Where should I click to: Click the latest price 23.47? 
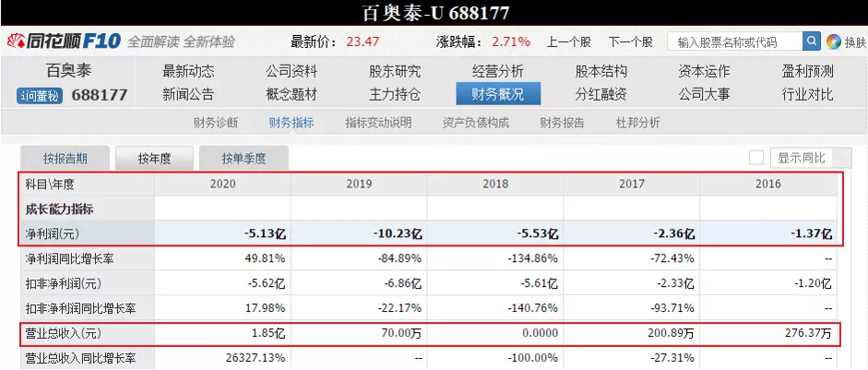(x=363, y=42)
